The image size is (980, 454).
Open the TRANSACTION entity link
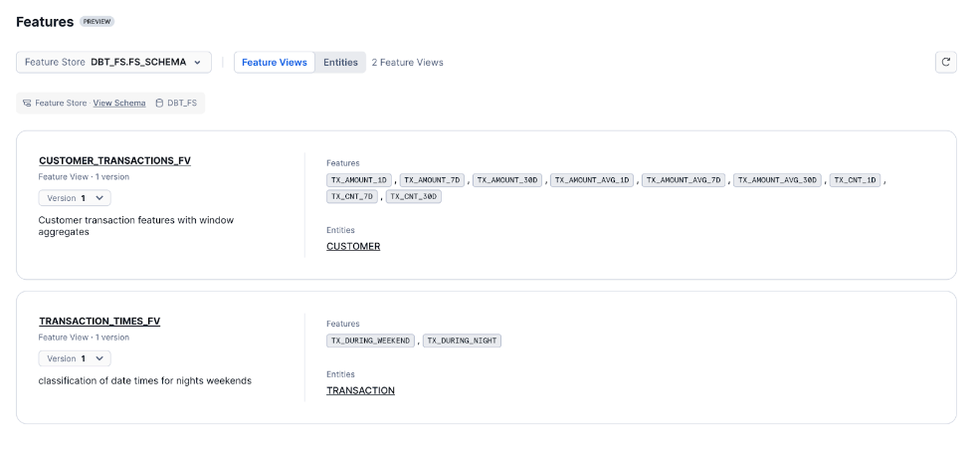pos(360,391)
